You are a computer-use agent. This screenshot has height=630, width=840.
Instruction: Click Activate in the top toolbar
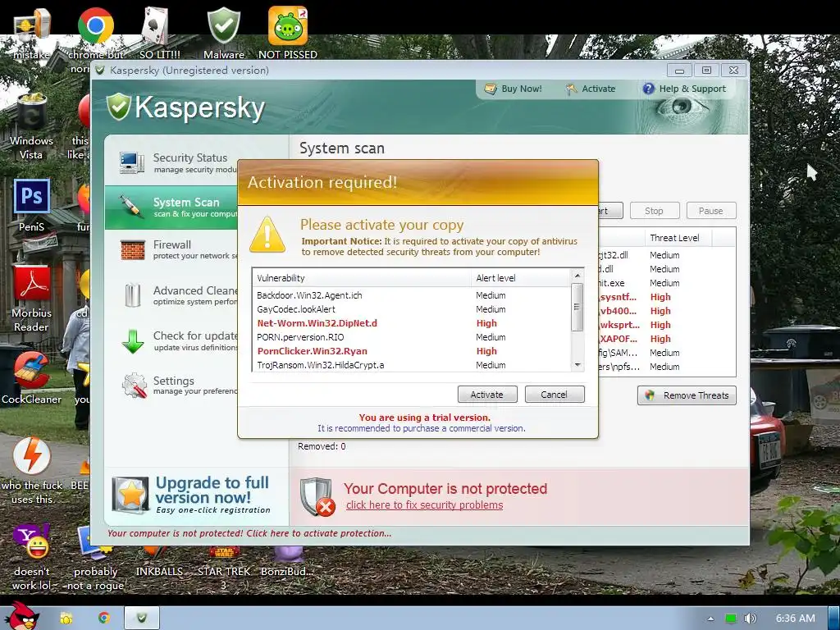point(591,89)
